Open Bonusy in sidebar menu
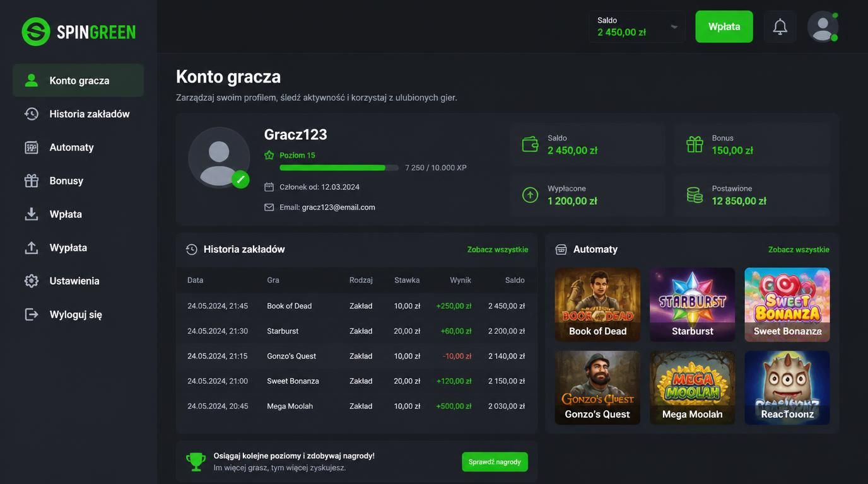868x484 pixels. [x=78, y=180]
